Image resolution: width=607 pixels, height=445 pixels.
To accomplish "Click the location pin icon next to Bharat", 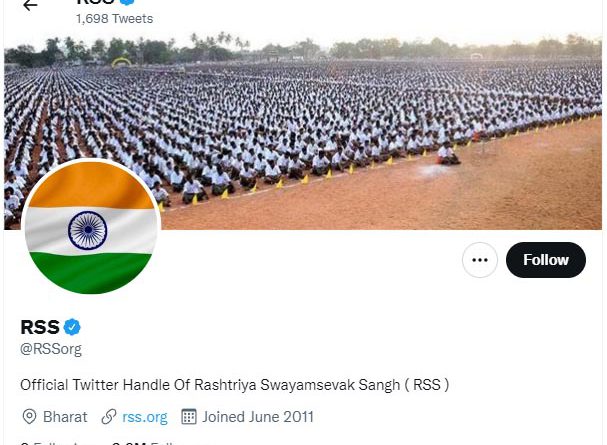I will pyautogui.click(x=29, y=417).
